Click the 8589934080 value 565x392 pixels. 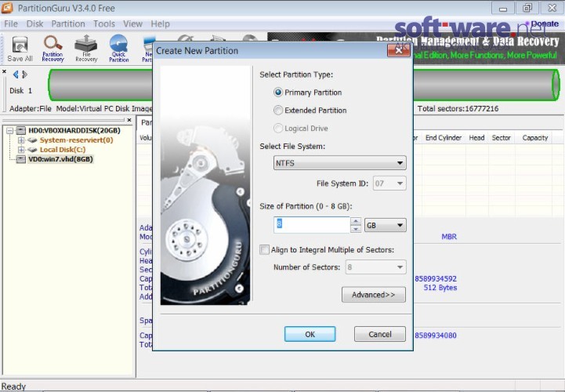coord(436,336)
